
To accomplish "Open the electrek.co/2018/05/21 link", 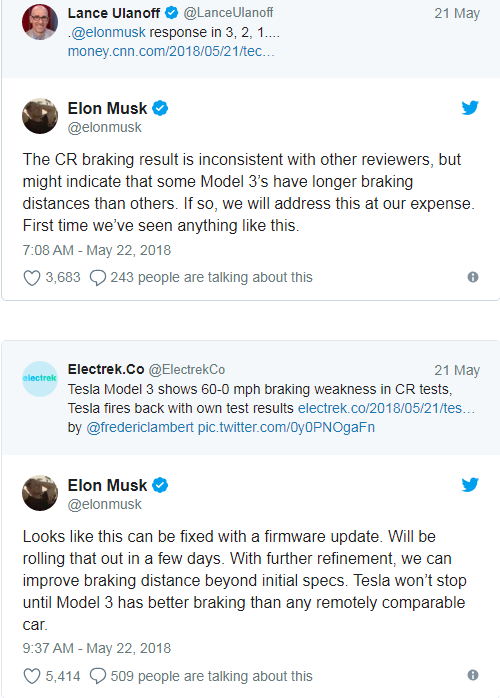I will pyautogui.click(x=386, y=408).
